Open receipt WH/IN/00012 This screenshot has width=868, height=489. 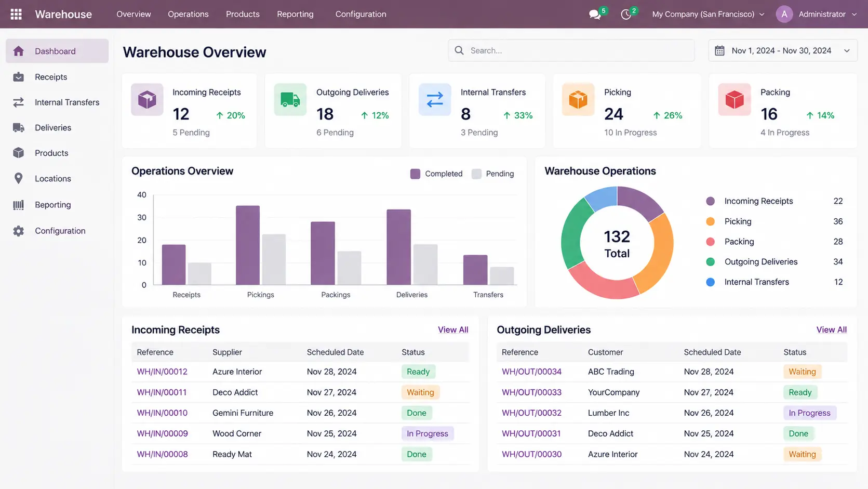pos(162,372)
